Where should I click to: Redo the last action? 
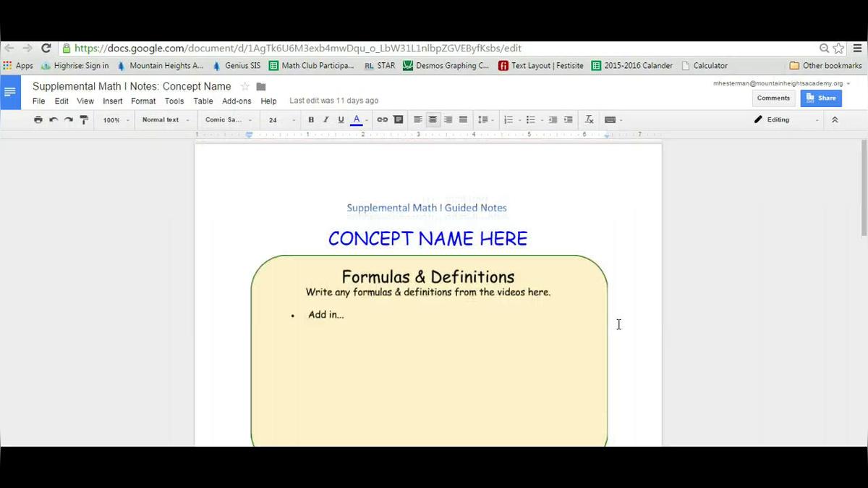[69, 119]
